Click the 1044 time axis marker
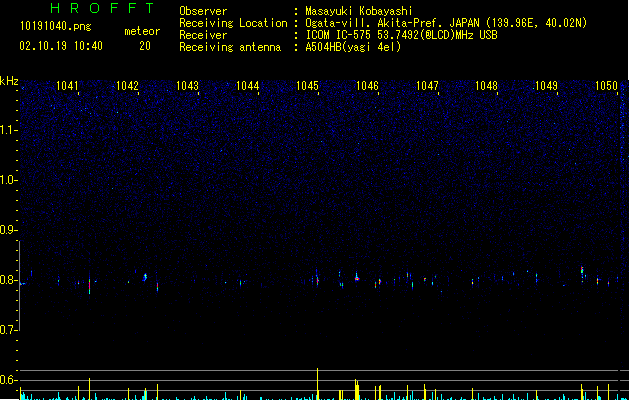The height and width of the screenshot is (400, 629). pos(248,86)
